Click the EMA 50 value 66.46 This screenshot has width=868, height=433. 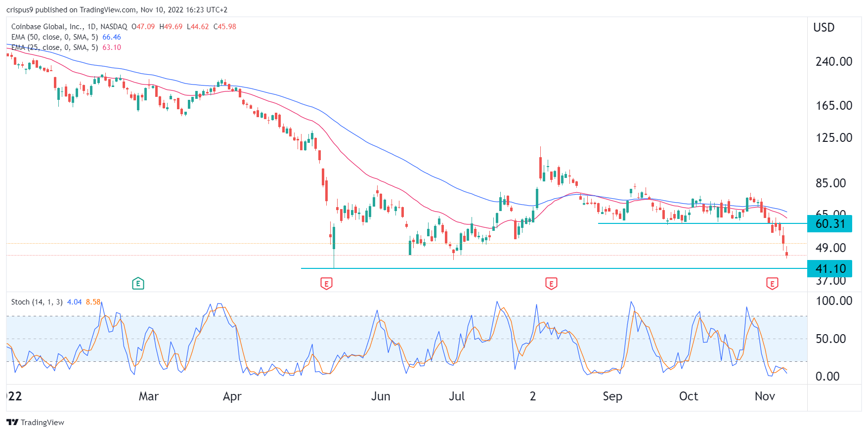(x=112, y=37)
